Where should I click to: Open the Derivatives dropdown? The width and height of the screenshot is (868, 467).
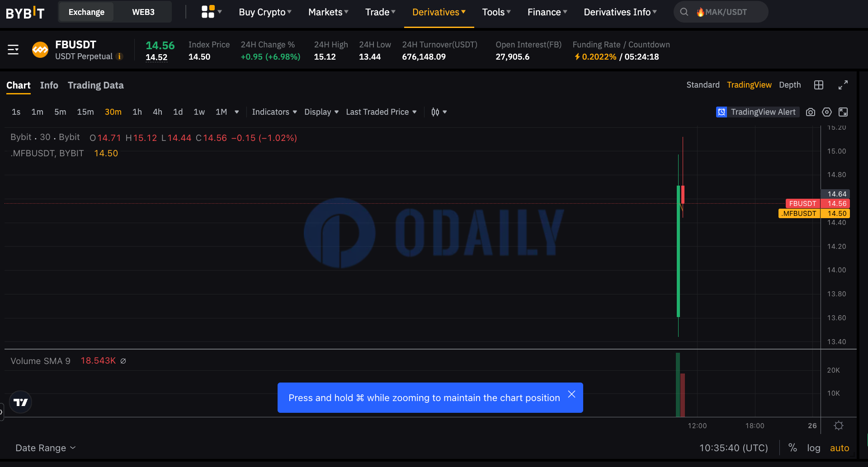tap(439, 12)
